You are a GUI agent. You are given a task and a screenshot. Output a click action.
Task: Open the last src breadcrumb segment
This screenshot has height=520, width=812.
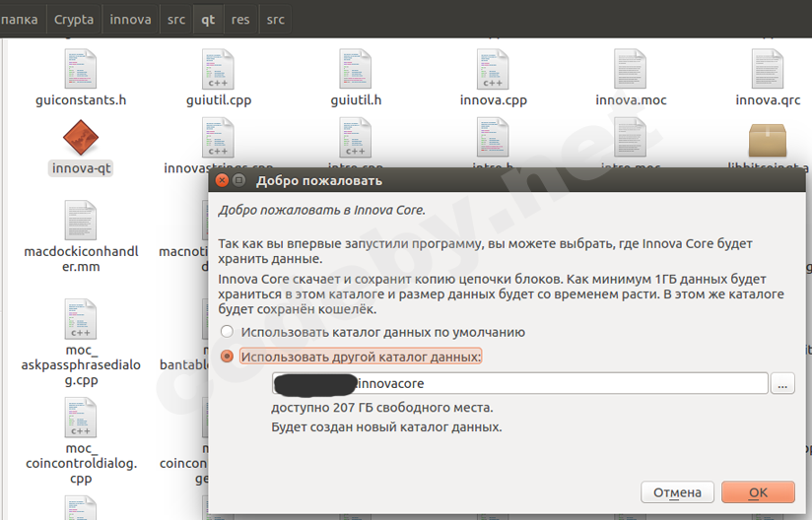point(276,20)
